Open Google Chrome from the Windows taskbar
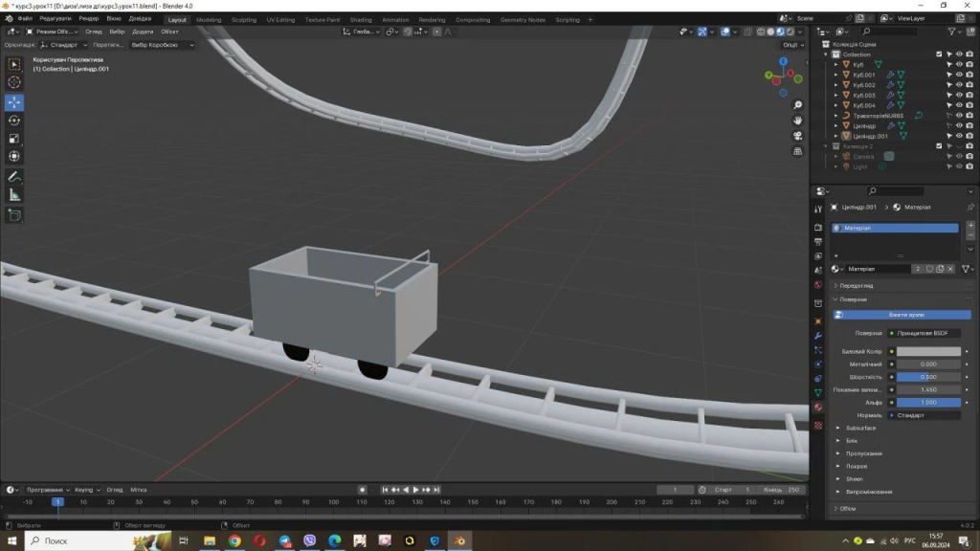 pos(234,541)
